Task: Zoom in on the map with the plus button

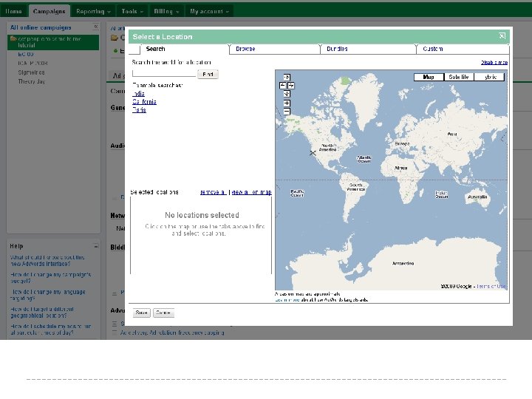Action: pyautogui.click(x=287, y=103)
